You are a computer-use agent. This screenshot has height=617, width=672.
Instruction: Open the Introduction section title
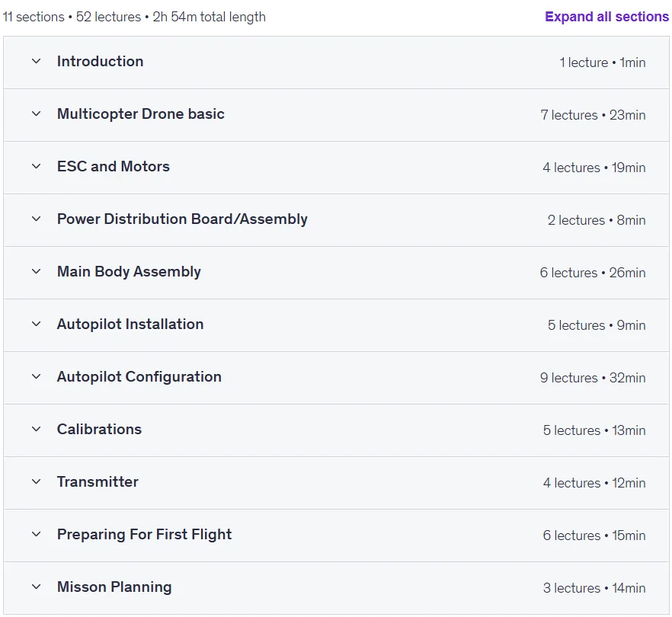pyautogui.click(x=101, y=61)
